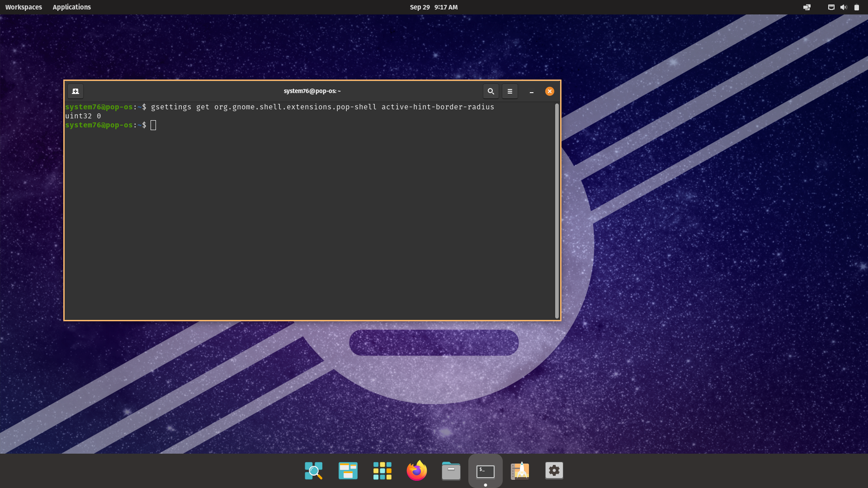Image resolution: width=868 pixels, height=488 pixels.
Task: Open Settings gear in the dock
Action: point(554,471)
